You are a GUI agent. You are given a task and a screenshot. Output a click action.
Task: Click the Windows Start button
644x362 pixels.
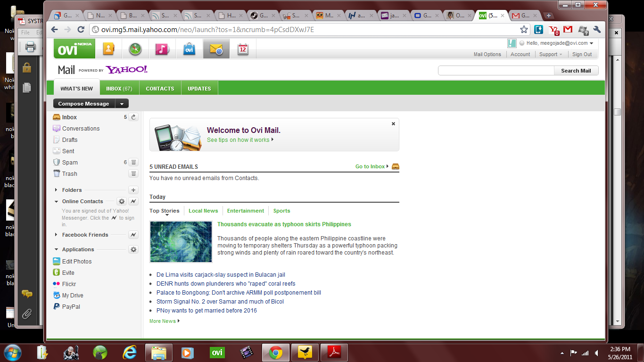tap(12, 352)
